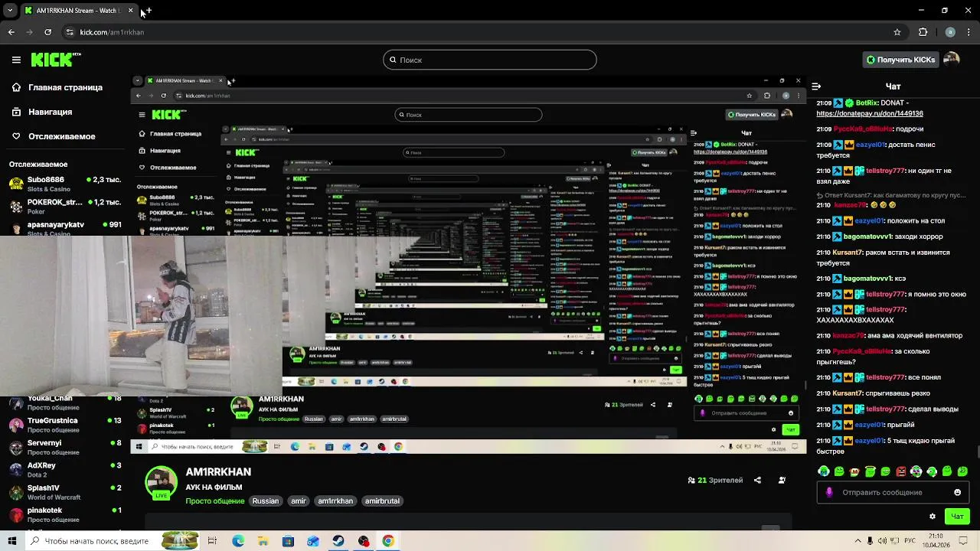Pick the dog-face emote
Viewport: 980px width, 551px height.
[854, 471]
